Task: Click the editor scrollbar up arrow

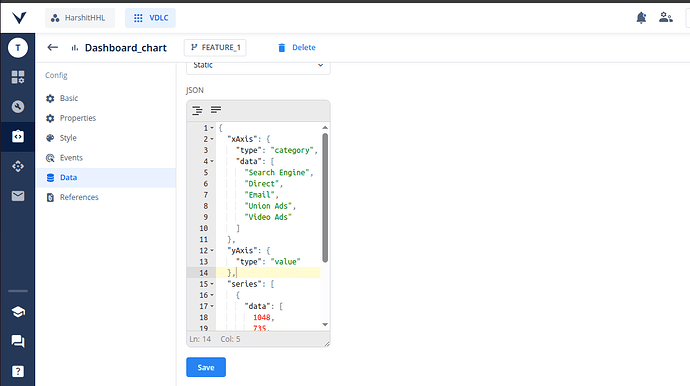Action: [325, 127]
